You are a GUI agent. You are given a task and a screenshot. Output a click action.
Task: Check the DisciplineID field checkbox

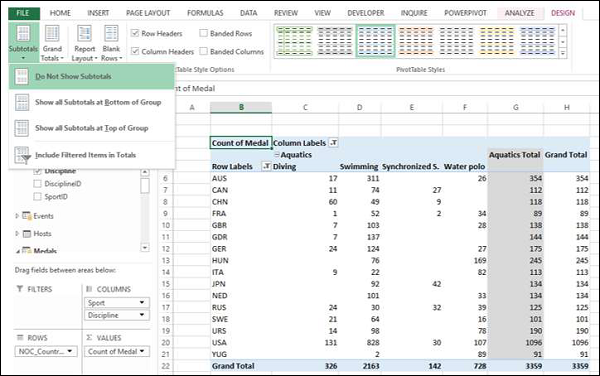[x=38, y=184]
